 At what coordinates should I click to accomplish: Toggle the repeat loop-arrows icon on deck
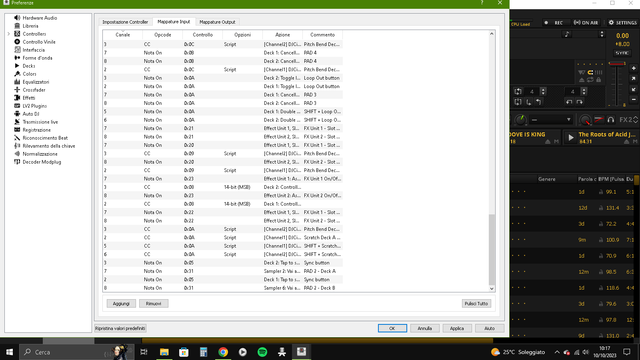[590, 80]
